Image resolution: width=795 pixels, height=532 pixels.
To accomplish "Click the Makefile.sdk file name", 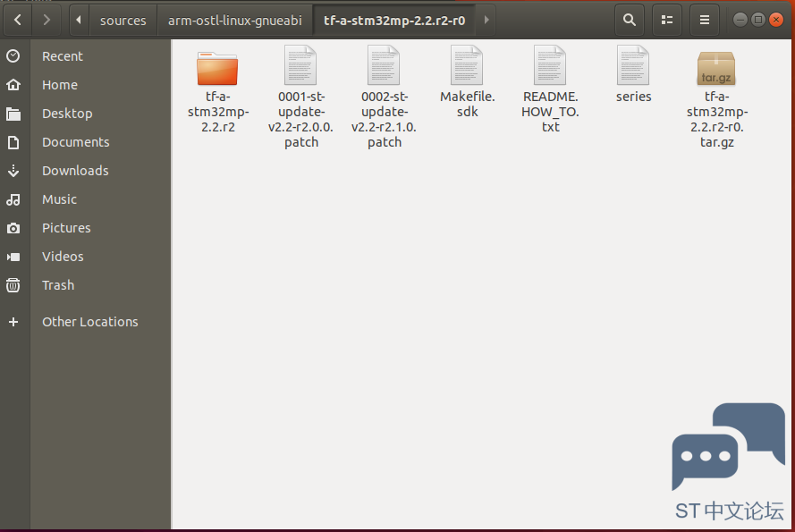I will coord(468,104).
